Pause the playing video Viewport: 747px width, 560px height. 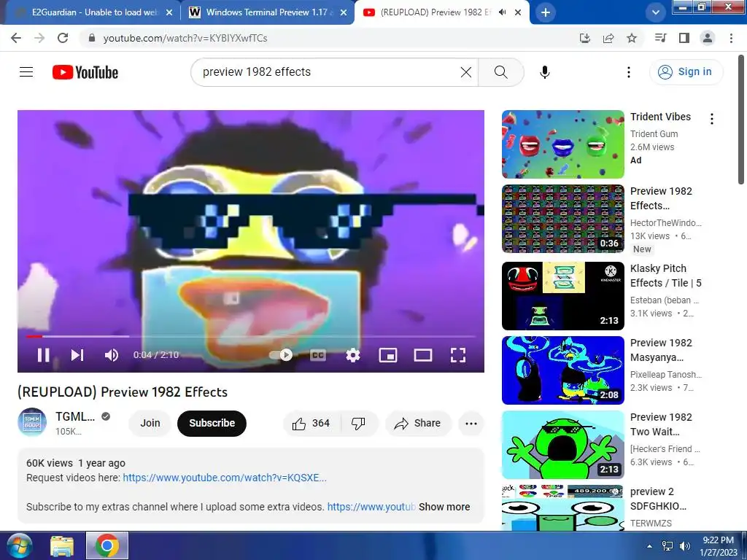pyautogui.click(x=43, y=355)
